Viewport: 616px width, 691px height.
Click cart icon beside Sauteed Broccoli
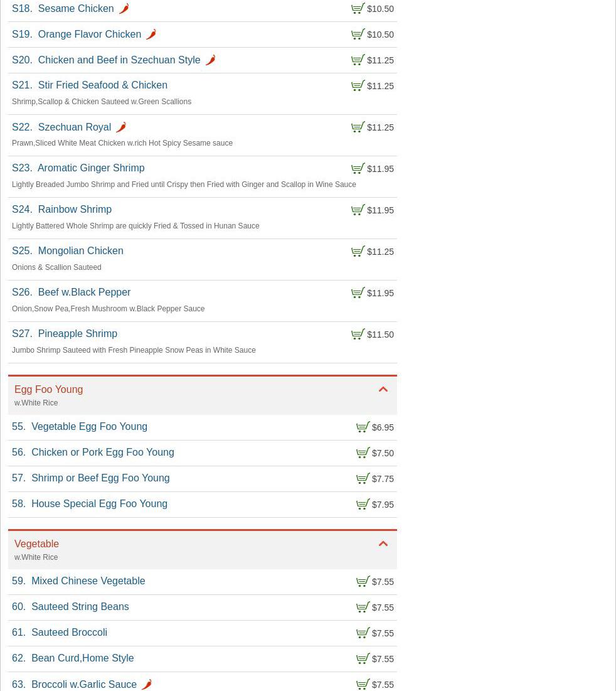(363, 633)
